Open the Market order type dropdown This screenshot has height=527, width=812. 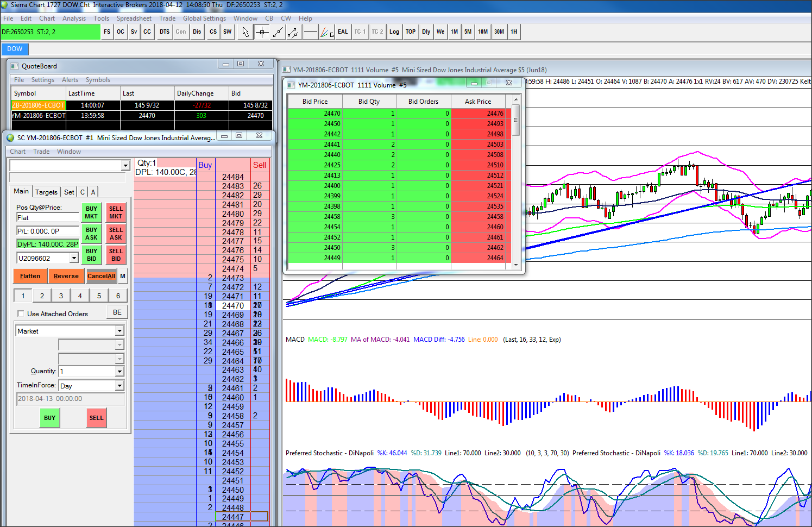point(119,331)
